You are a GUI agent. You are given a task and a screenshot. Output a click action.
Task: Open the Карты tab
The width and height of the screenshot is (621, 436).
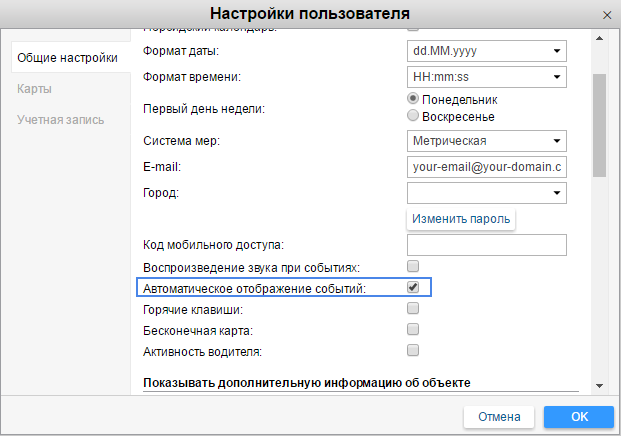(x=35, y=89)
